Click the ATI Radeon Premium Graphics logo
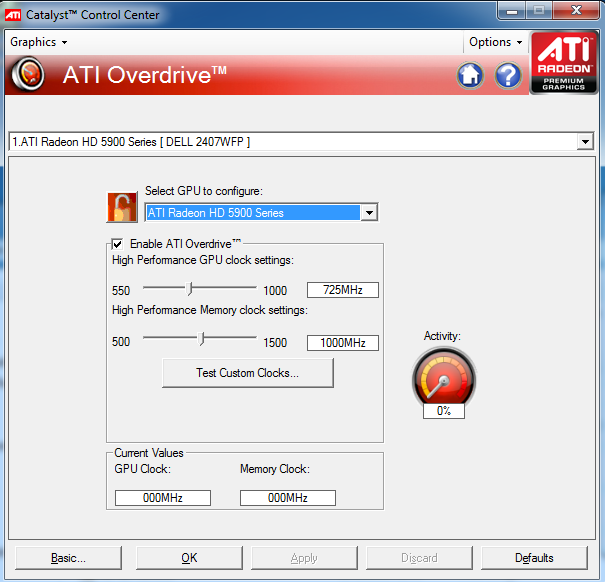 [x=564, y=63]
